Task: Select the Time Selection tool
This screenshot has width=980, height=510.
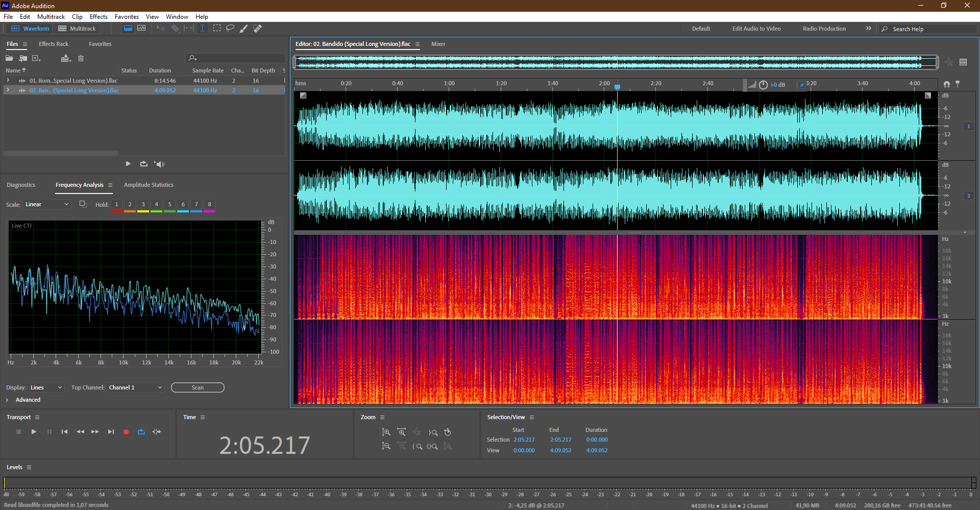Action: pyautogui.click(x=202, y=29)
